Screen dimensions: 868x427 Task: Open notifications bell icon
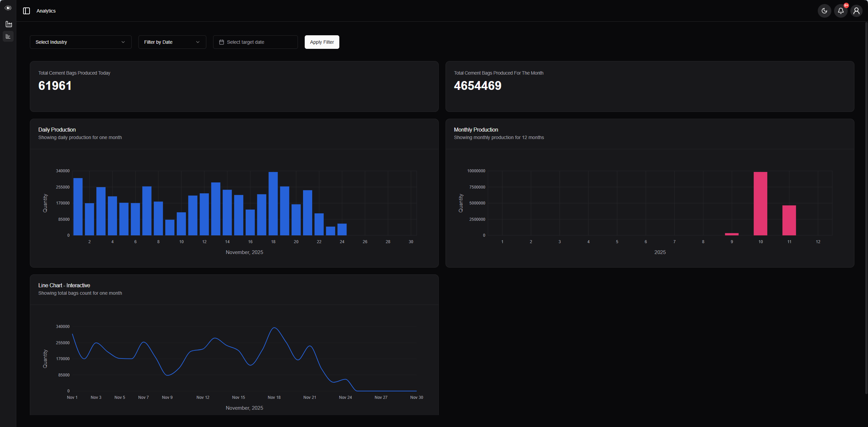point(841,11)
